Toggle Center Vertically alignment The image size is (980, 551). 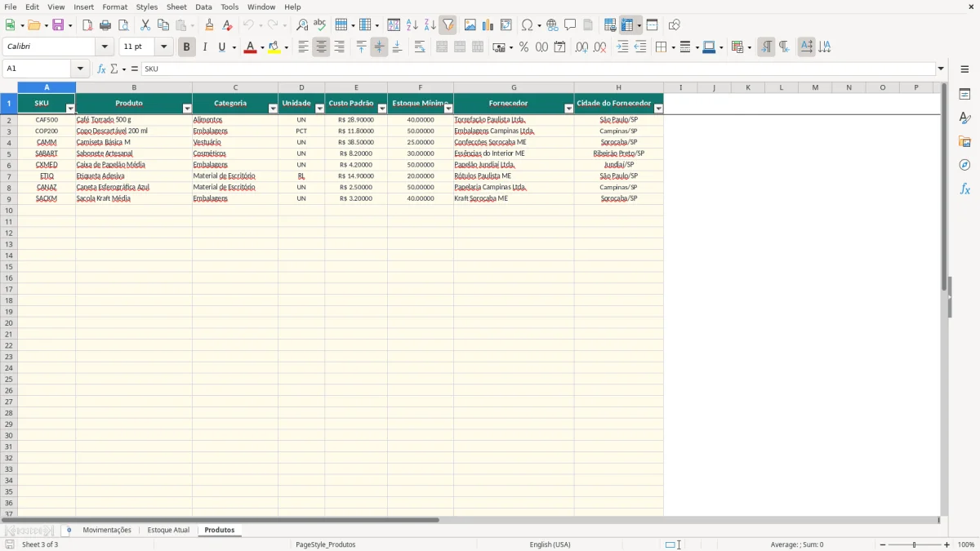[379, 47]
